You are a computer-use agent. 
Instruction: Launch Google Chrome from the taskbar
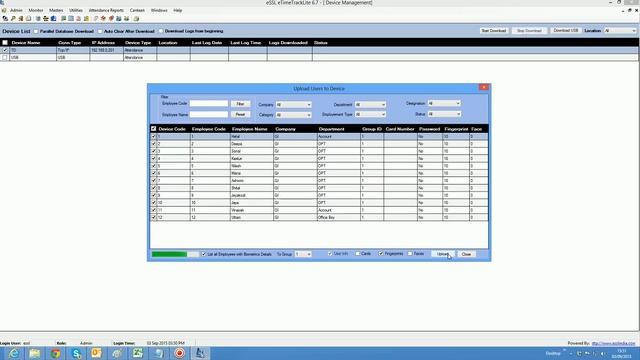pyautogui.click(x=56, y=353)
